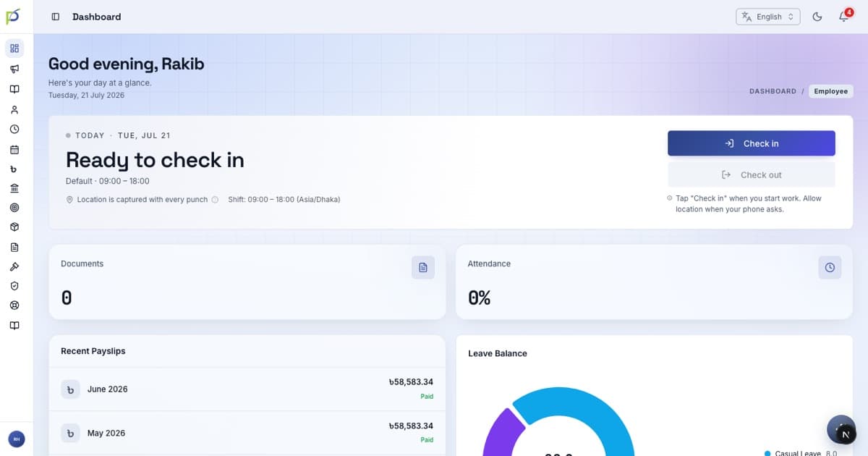Toggle dark mode with the moon icon

tap(817, 17)
